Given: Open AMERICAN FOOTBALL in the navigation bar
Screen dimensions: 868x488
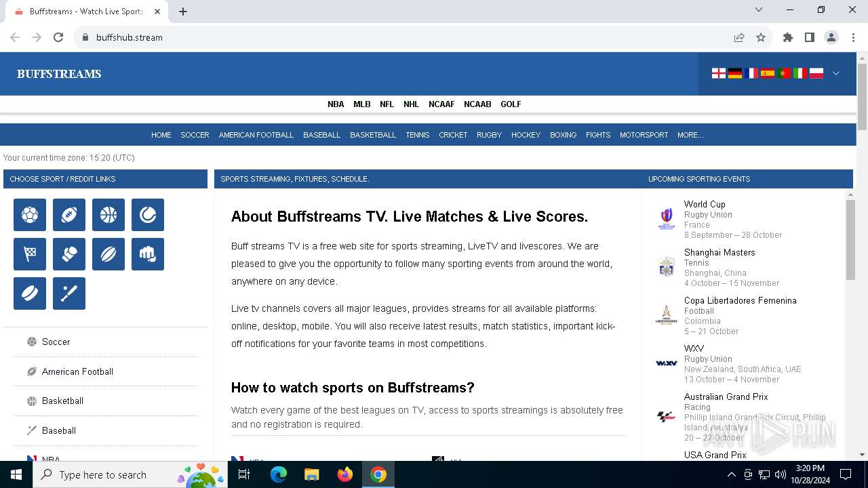Looking at the screenshot, I should click(256, 135).
